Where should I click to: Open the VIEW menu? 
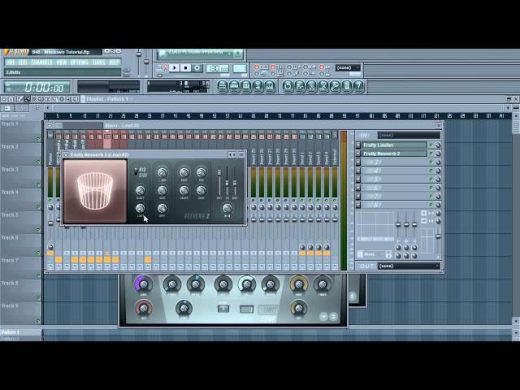click(61, 62)
